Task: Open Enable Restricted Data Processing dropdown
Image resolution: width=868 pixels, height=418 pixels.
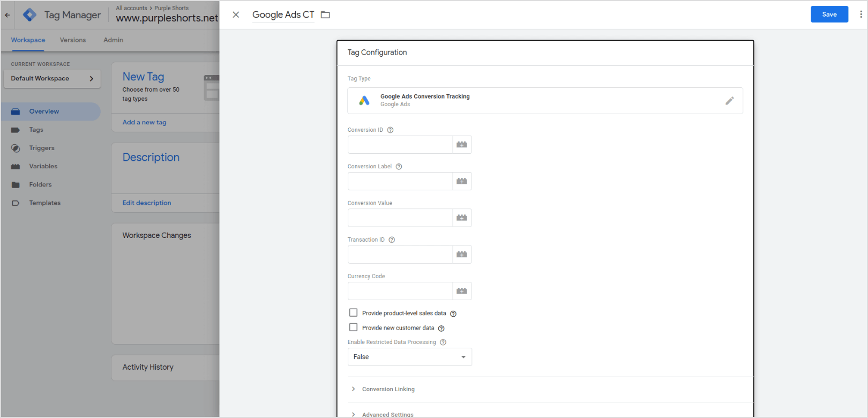Action: tap(409, 357)
